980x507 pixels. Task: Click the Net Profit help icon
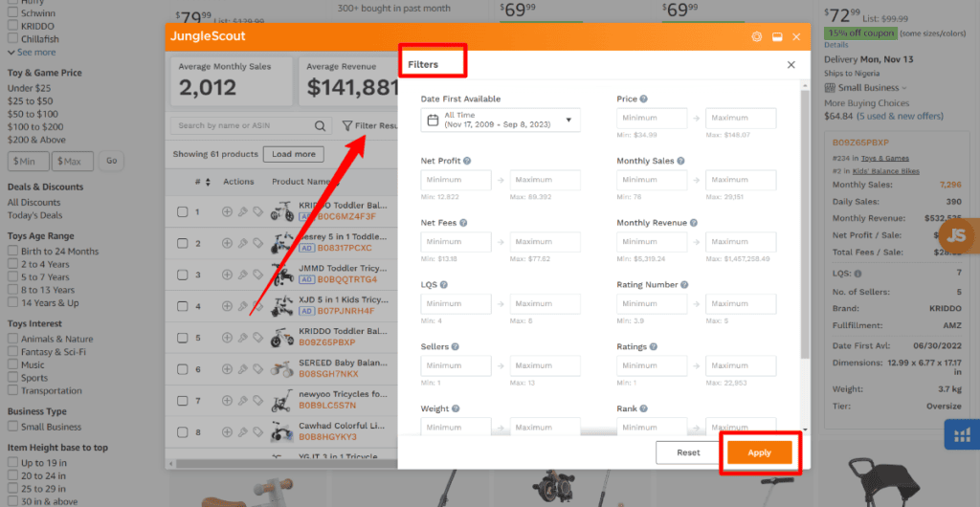tap(467, 161)
